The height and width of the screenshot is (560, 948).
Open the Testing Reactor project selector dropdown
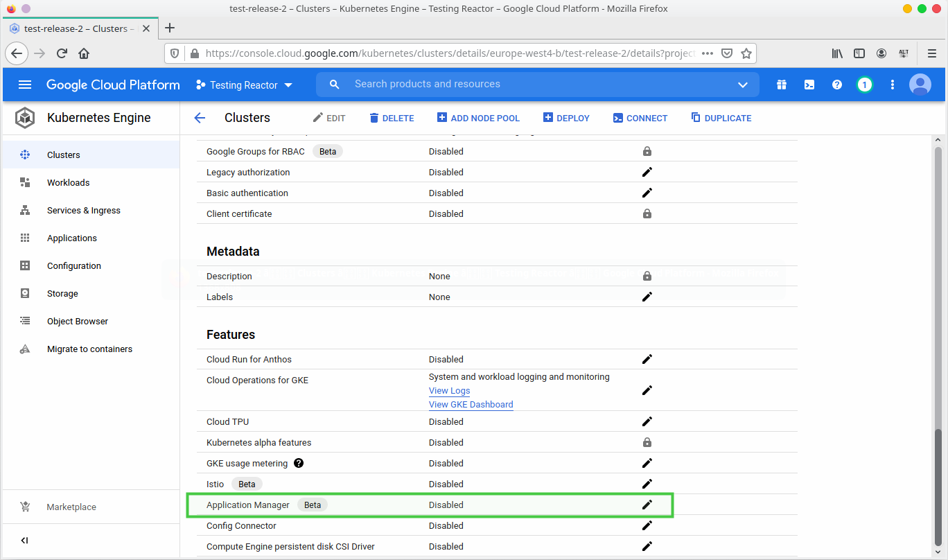point(244,85)
